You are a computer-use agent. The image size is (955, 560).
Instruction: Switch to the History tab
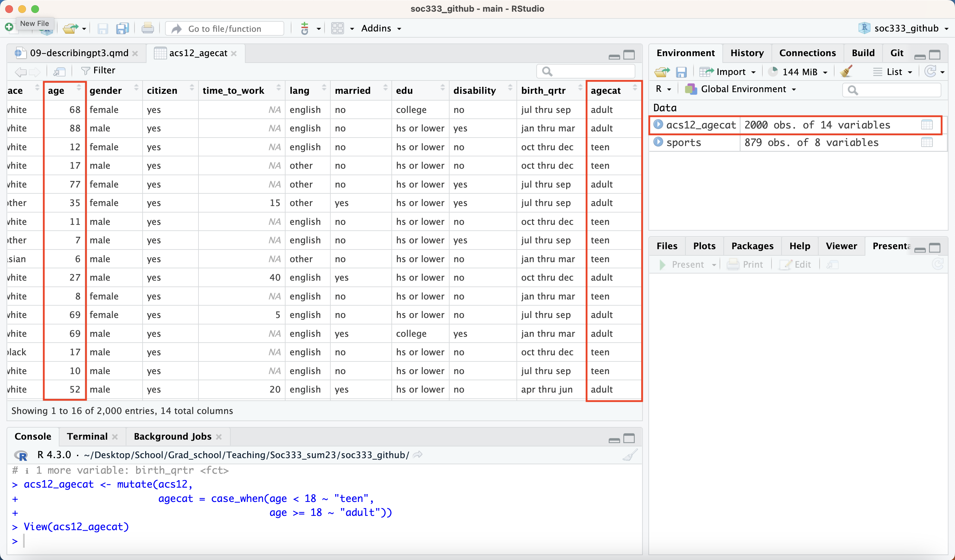point(746,53)
